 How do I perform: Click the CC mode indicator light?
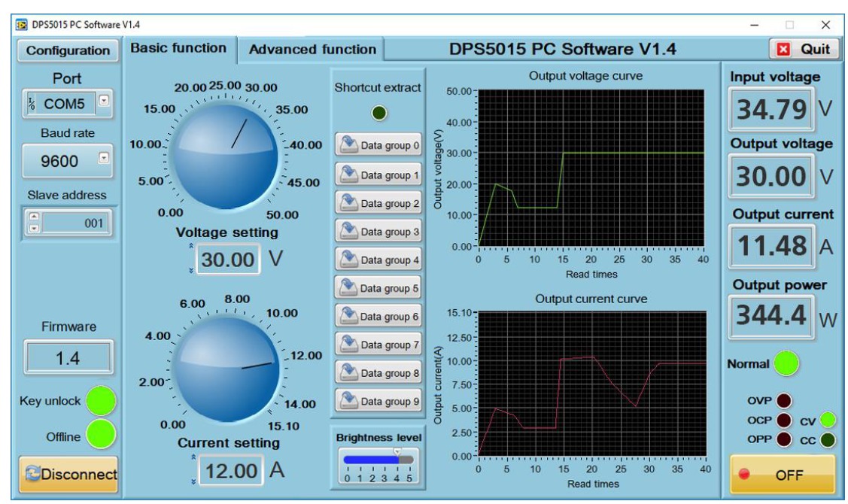[828, 439]
